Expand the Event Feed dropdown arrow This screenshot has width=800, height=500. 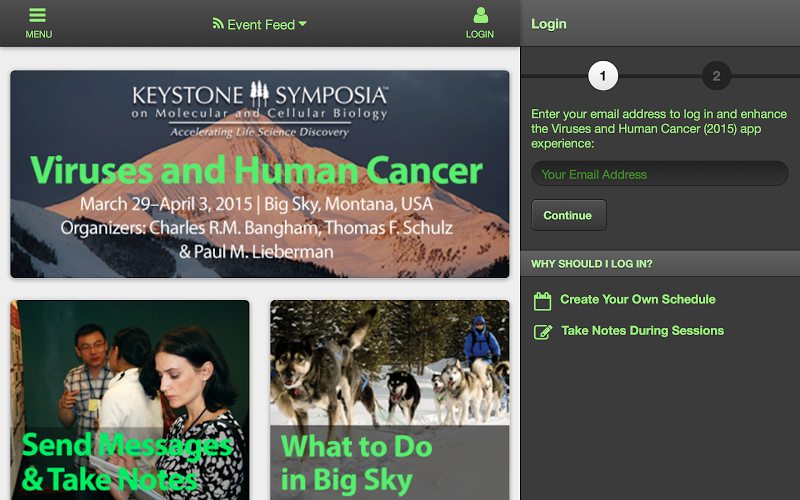tap(303, 24)
